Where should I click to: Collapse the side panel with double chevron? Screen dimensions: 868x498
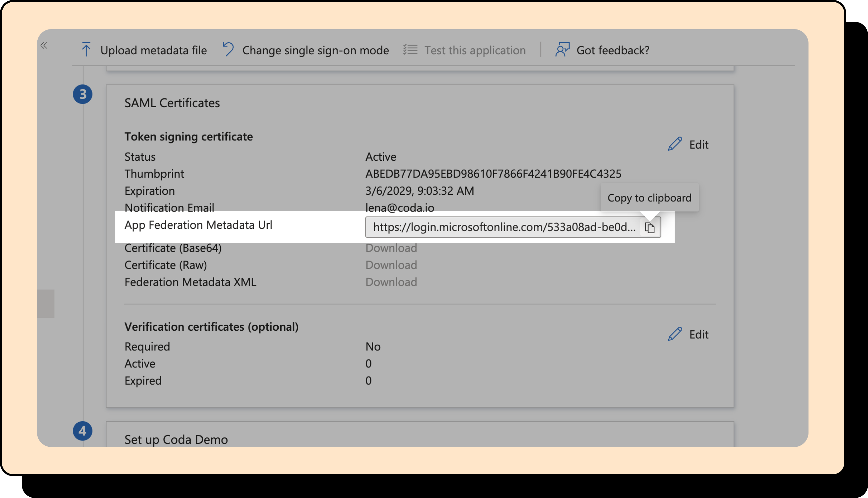[x=44, y=46]
